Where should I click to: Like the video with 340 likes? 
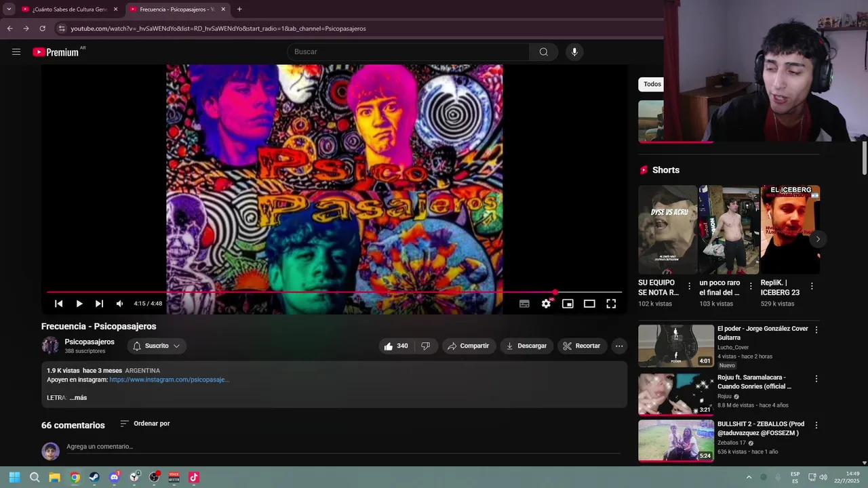point(395,346)
